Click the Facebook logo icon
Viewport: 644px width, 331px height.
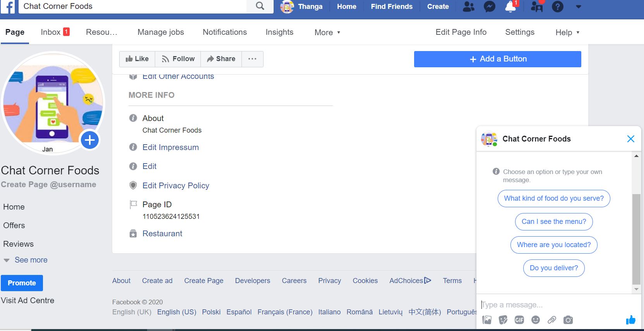point(8,7)
